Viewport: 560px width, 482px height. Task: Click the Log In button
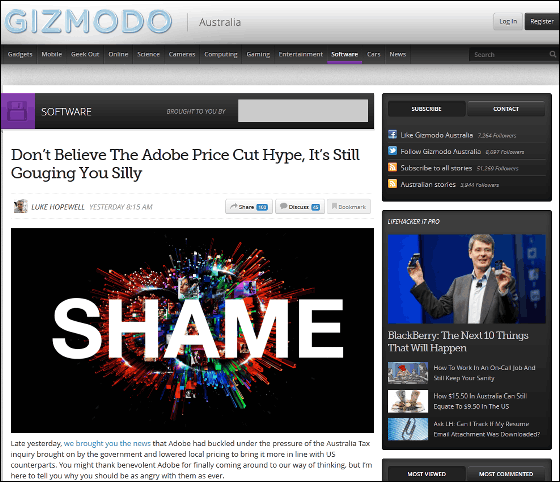click(x=508, y=21)
